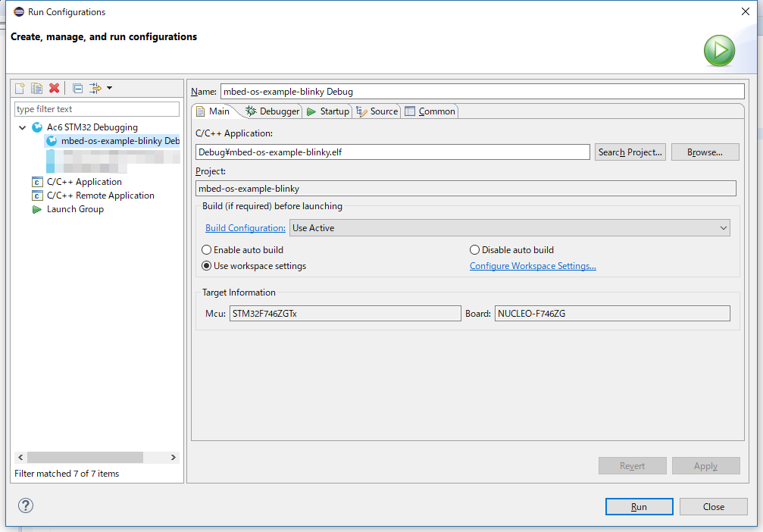Switch to the Startup tab

(x=328, y=111)
